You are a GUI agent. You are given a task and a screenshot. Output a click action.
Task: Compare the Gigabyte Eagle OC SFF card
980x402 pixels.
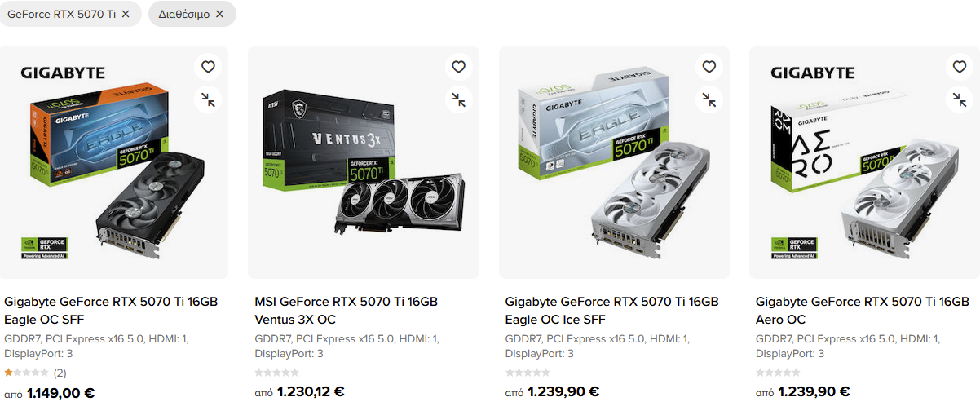pyautogui.click(x=208, y=99)
